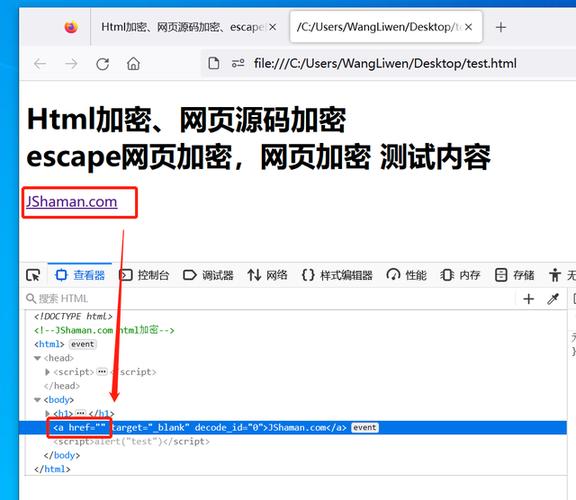Image resolution: width=576 pixels, height=500 pixels.
Task: Reload the page with the refresh icon
Action: (102, 64)
